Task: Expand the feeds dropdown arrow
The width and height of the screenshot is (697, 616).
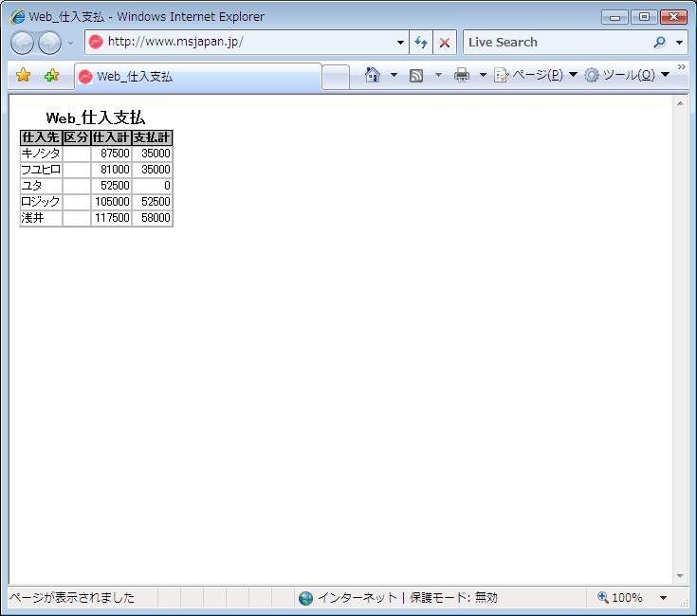Action: click(438, 75)
